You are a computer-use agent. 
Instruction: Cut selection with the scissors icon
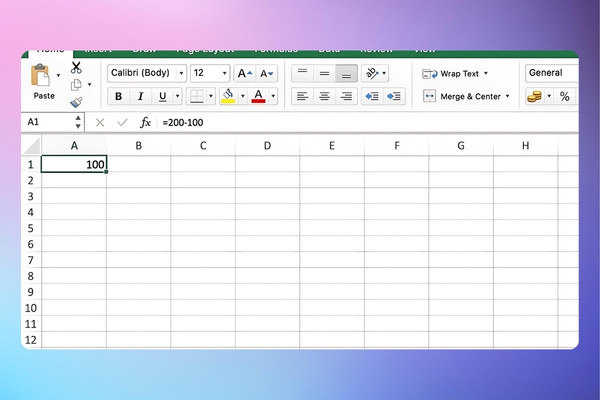coord(76,67)
